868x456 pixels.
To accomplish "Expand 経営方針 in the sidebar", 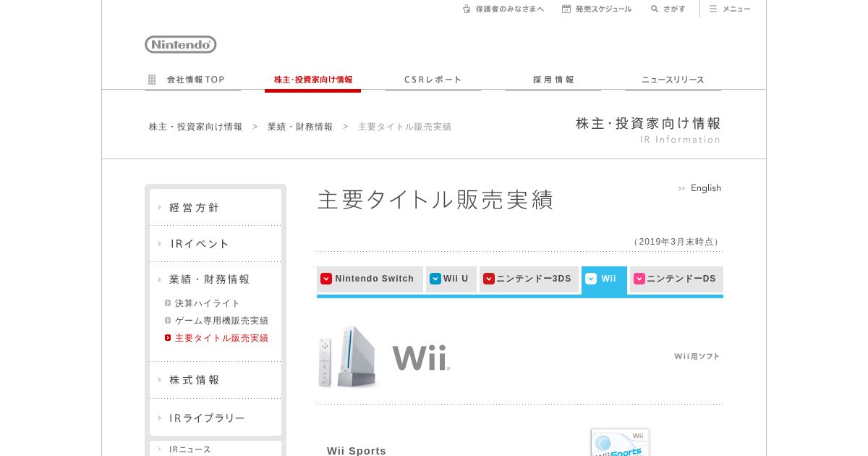I will (x=216, y=208).
